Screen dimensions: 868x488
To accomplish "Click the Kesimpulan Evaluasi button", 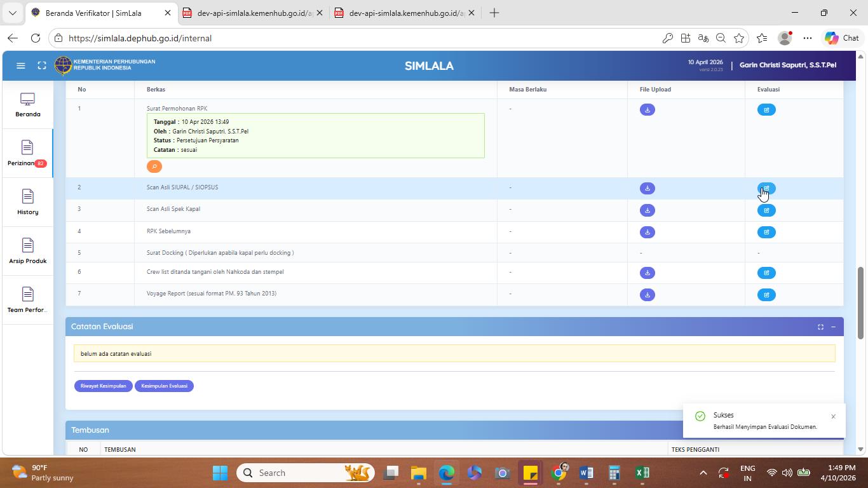I will click(164, 386).
